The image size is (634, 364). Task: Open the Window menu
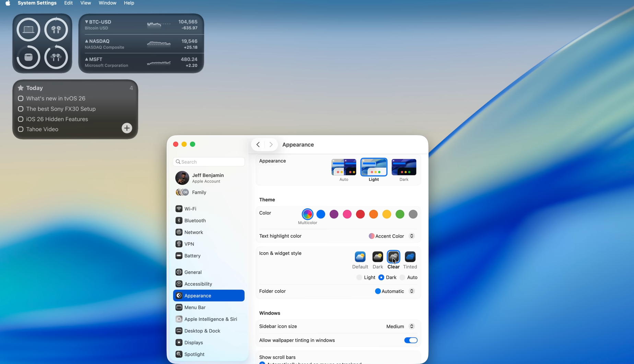[107, 3]
